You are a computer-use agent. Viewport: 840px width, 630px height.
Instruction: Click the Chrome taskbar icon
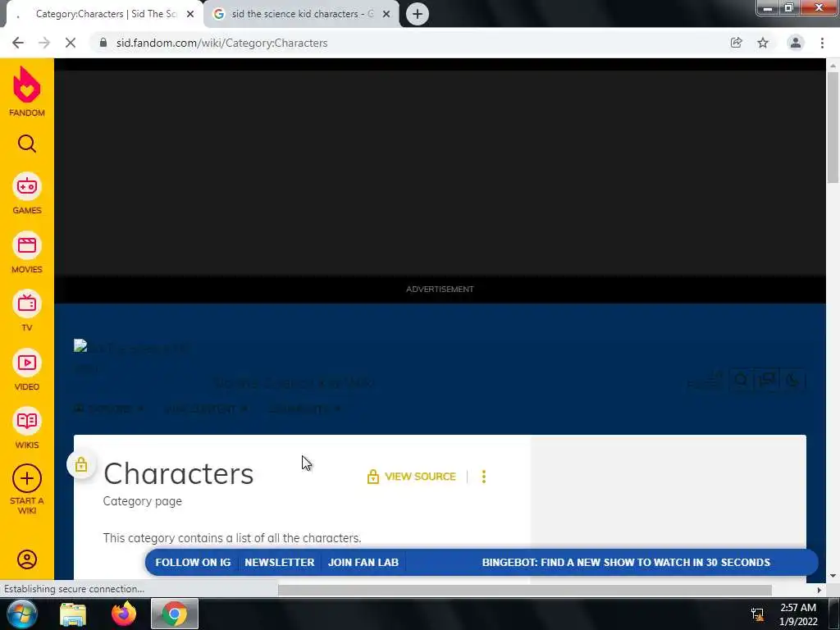(174, 614)
